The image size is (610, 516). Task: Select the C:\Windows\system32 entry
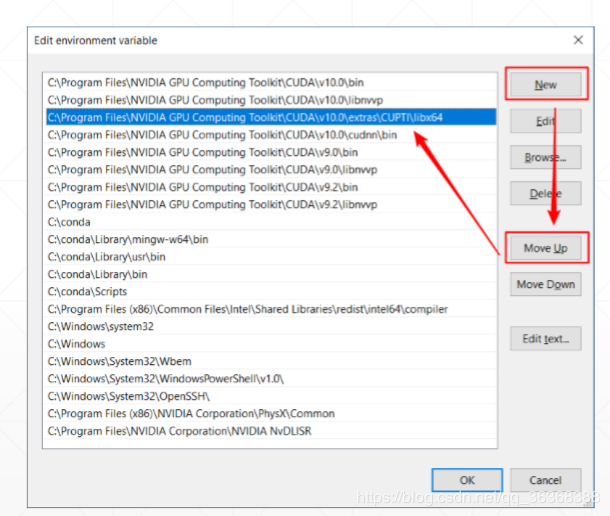point(271,326)
